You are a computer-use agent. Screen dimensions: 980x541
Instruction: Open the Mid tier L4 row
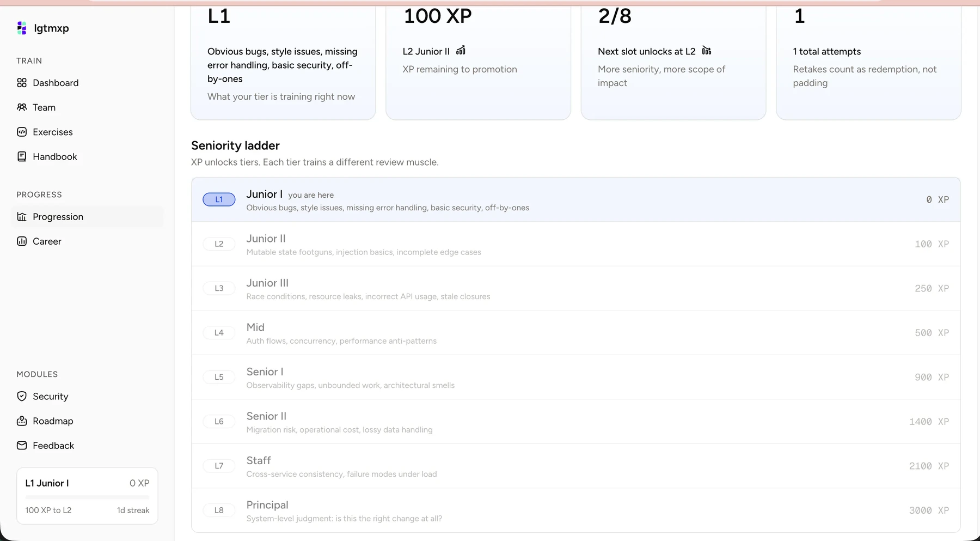[576, 333]
